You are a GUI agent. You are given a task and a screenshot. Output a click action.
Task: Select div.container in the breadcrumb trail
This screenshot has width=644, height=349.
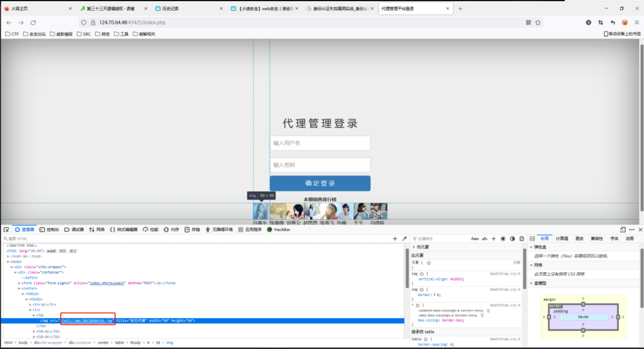coord(80,342)
